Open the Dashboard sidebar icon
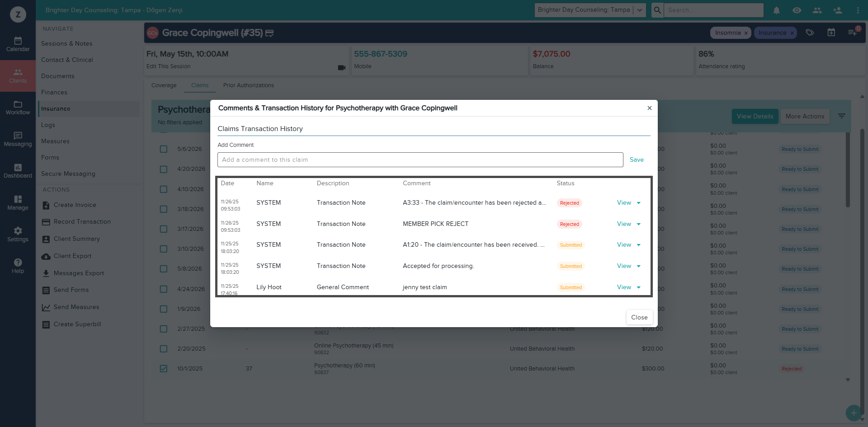The height and width of the screenshot is (427, 868). [18, 171]
